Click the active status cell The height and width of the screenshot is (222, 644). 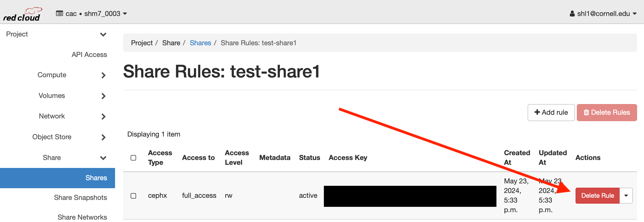(x=308, y=196)
